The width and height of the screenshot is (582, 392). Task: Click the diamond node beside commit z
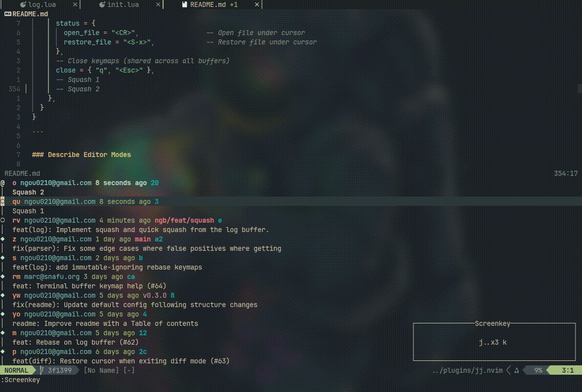pos(2,239)
